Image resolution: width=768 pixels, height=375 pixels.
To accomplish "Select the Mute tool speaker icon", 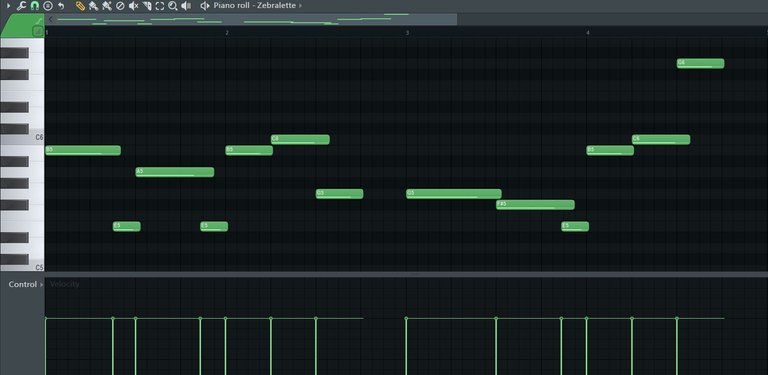I will [133, 6].
